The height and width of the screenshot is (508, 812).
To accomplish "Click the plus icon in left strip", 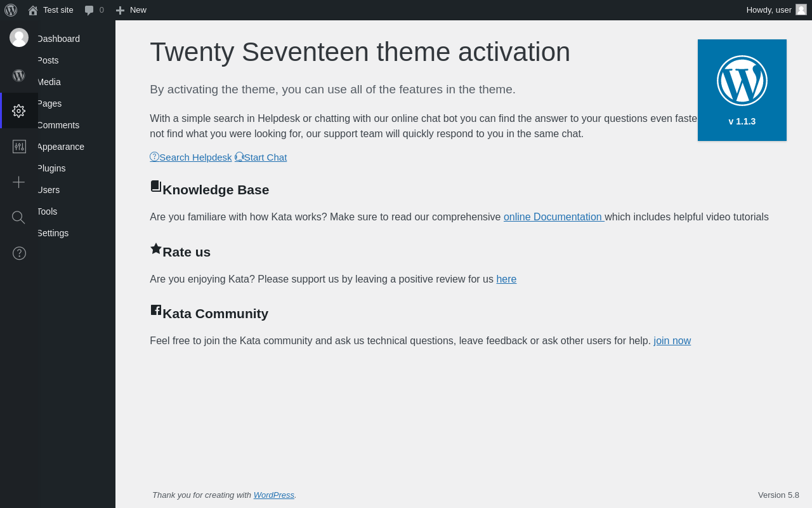I will click(x=19, y=182).
